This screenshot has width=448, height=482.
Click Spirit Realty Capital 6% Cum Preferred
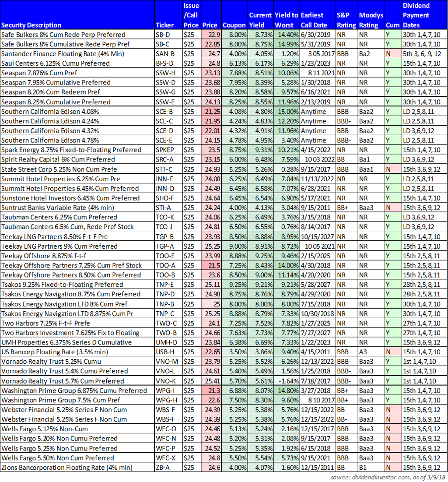point(58,159)
